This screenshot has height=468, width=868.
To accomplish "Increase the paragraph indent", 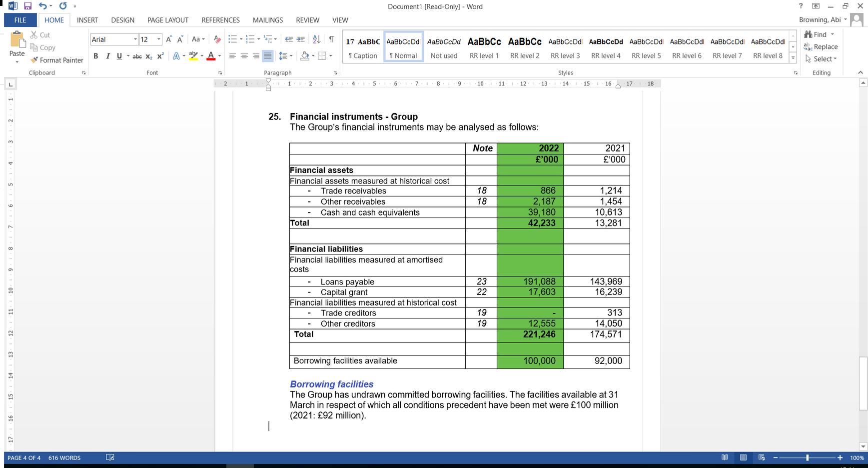I will tap(300, 39).
